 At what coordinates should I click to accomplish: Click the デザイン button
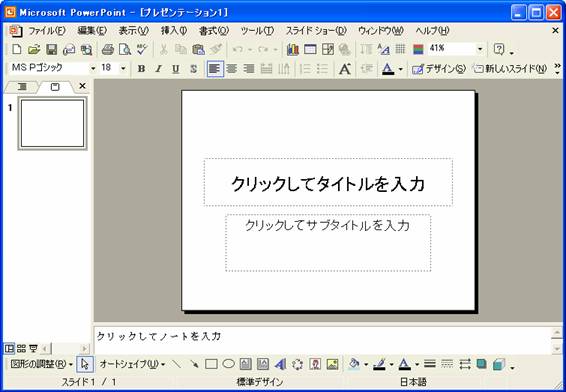click(439, 69)
